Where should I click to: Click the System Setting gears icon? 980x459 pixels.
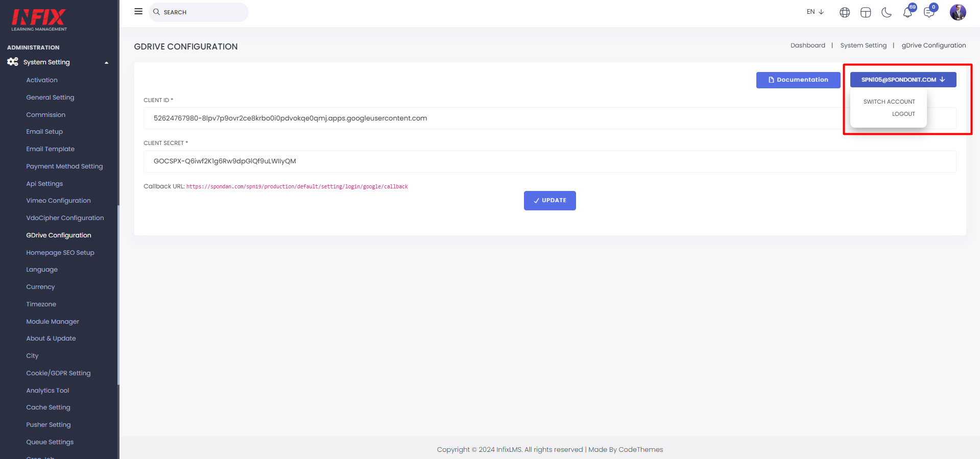13,62
